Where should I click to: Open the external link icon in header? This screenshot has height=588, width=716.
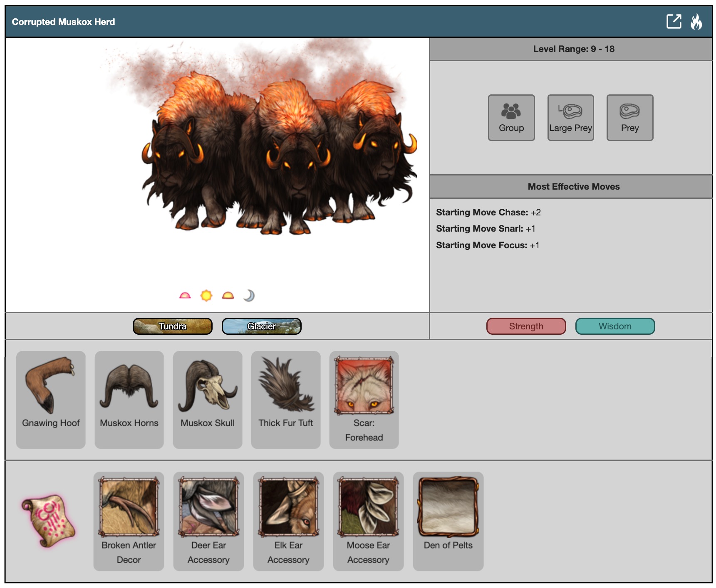pyautogui.click(x=674, y=21)
